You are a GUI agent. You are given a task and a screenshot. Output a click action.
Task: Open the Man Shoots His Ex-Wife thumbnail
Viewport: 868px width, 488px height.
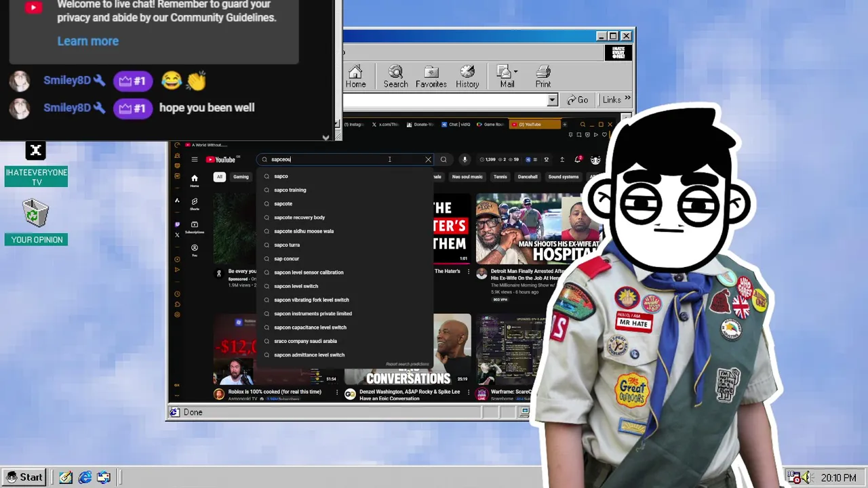539,229
